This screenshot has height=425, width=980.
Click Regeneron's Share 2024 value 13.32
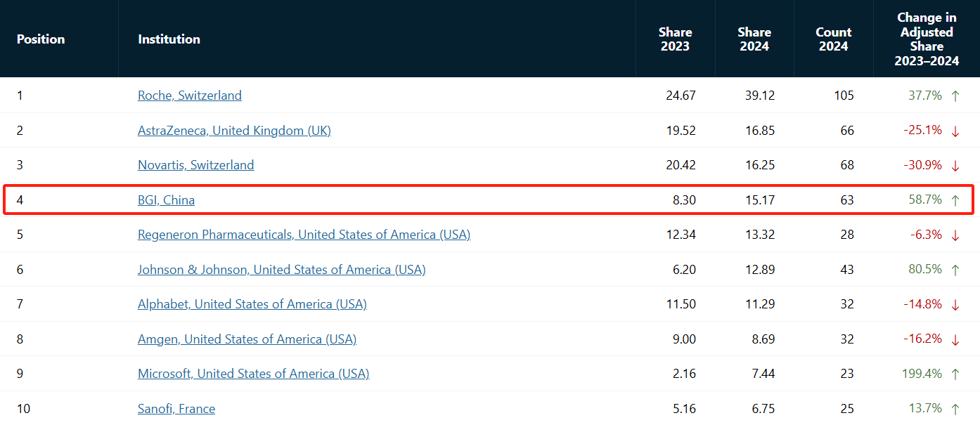point(760,235)
